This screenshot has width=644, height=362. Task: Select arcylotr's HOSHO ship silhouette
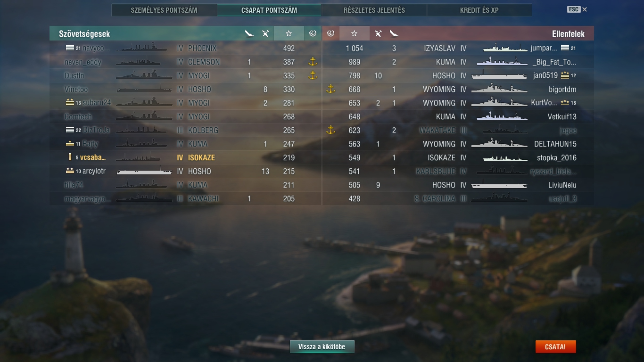(144, 172)
